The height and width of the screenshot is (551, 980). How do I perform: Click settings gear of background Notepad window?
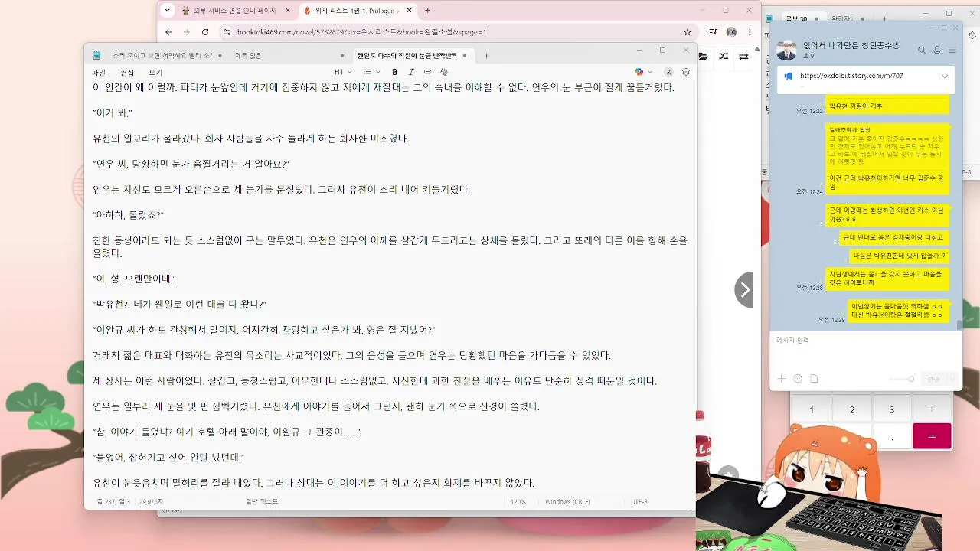pos(972,35)
